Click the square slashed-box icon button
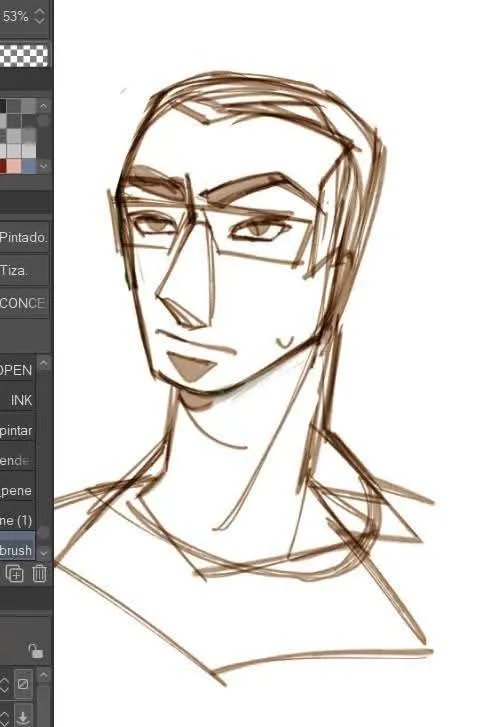This screenshot has height=727, width=502. 23,683
